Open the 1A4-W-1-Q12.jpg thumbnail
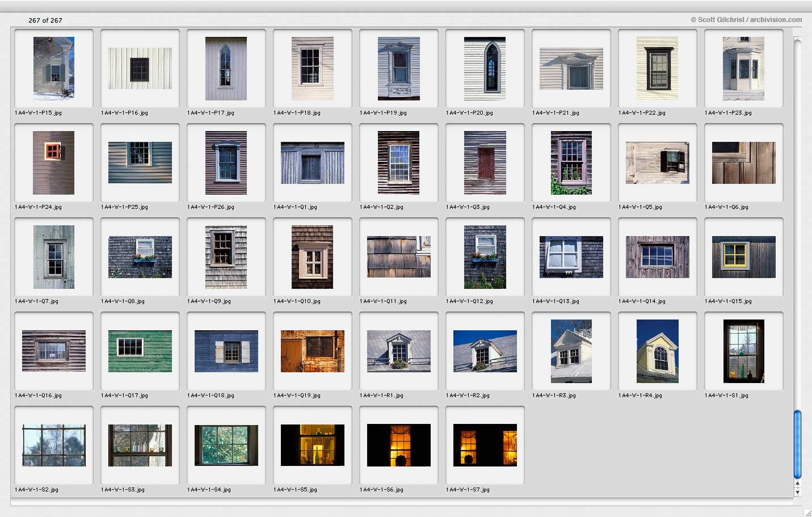Viewport: 812px width, 517px height. (485, 257)
